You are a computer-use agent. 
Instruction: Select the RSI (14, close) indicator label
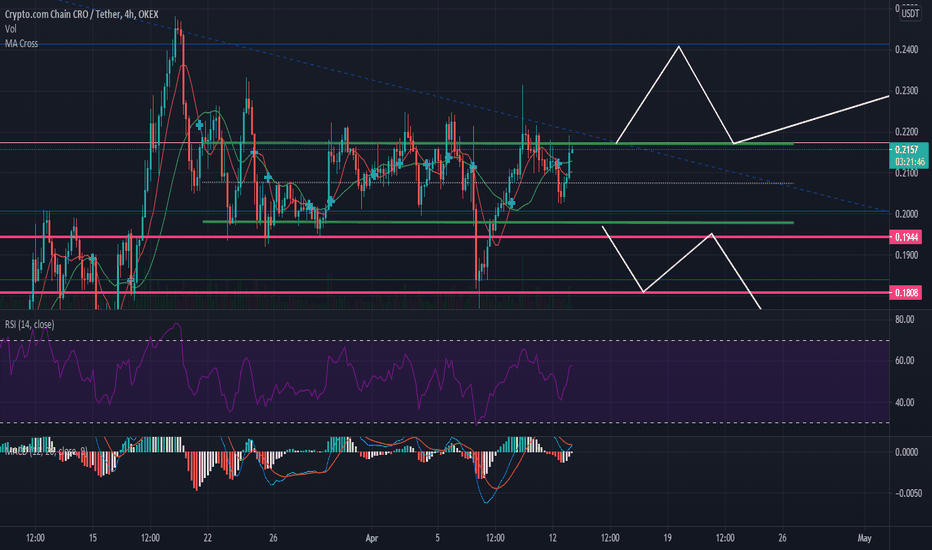click(x=30, y=325)
